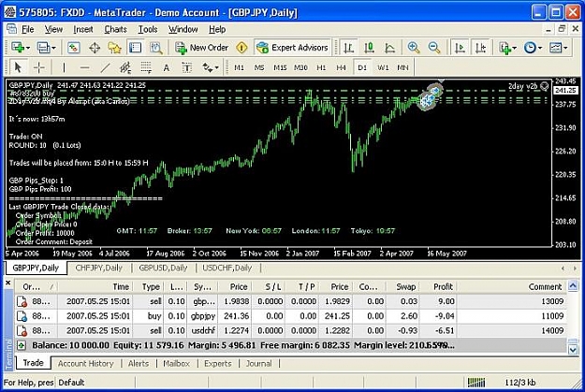Open the Charts menu
The width and height of the screenshot is (585, 392).
pyautogui.click(x=115, y=29)
